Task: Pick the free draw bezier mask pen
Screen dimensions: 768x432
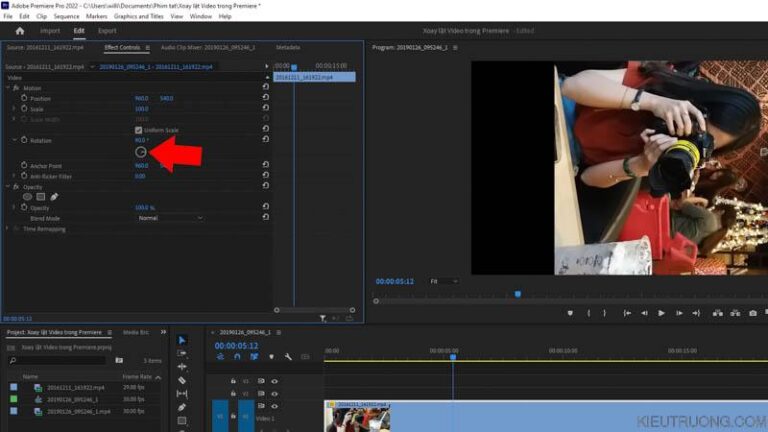Action: tap(54, 197)
